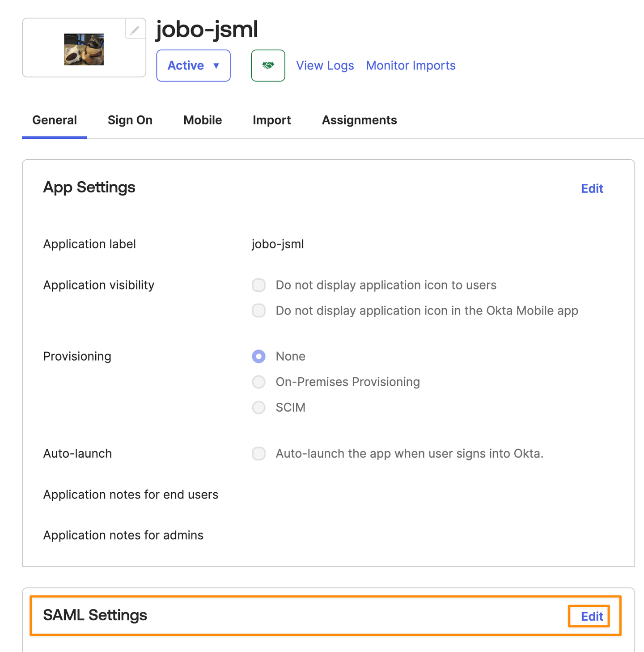Viewport: 644px width, 652px height.
Task: Open the Monitor Imports link
Action: click(411, 65)
